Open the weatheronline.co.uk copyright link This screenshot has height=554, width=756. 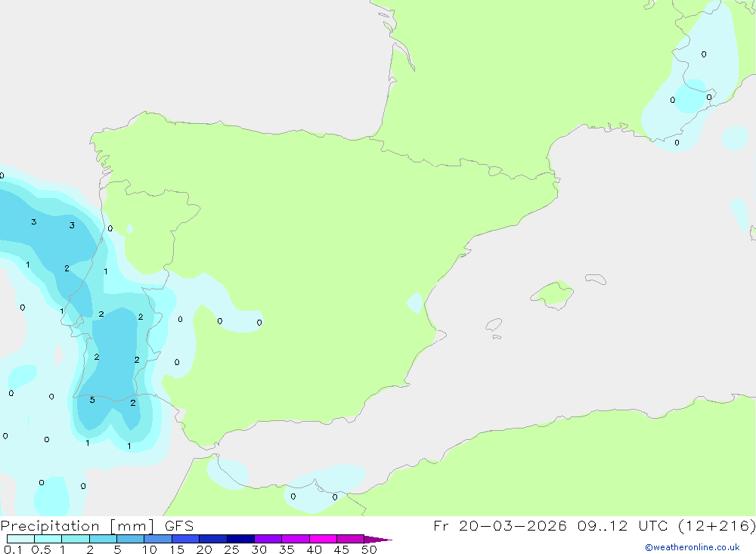692,547
